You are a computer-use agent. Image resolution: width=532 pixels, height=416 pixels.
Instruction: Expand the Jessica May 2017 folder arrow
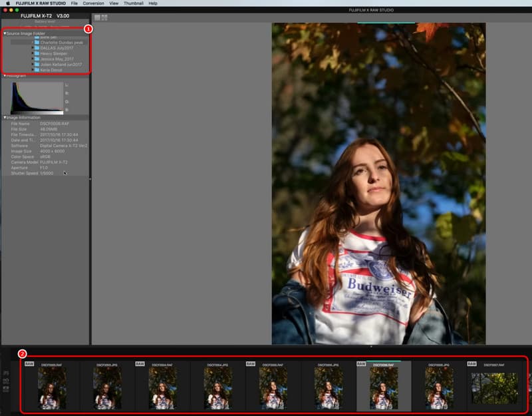(33, 59)
